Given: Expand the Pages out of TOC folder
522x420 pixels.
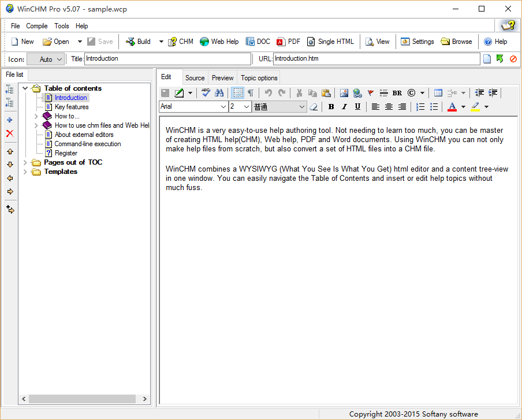Looking at the screenshot, I should [x=25, y=162].
